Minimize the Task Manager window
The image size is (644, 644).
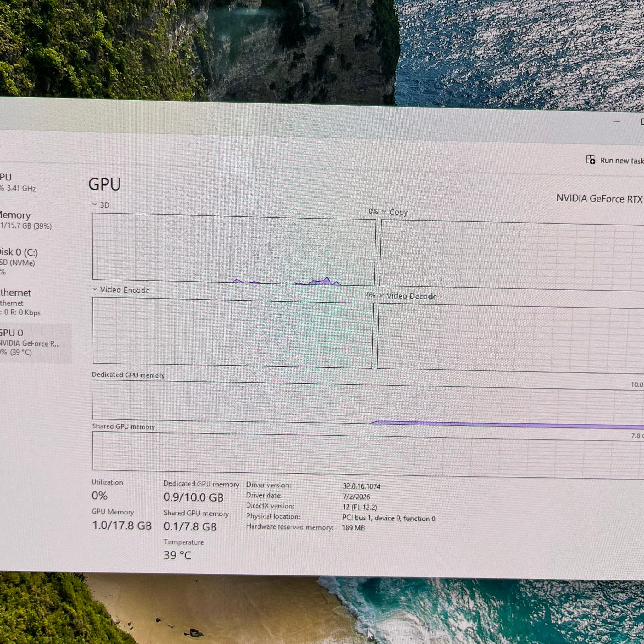pos(617,121)
